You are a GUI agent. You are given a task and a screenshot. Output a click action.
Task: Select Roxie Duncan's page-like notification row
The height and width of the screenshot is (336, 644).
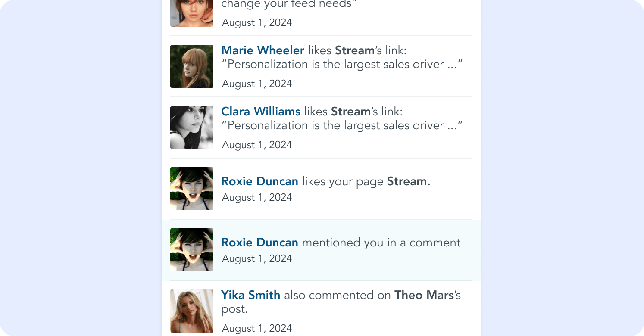(x=321, y=188)
